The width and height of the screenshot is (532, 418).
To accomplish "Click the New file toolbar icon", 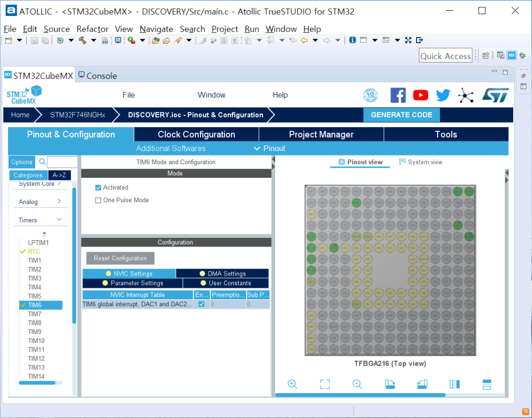I will click(9, 40).
